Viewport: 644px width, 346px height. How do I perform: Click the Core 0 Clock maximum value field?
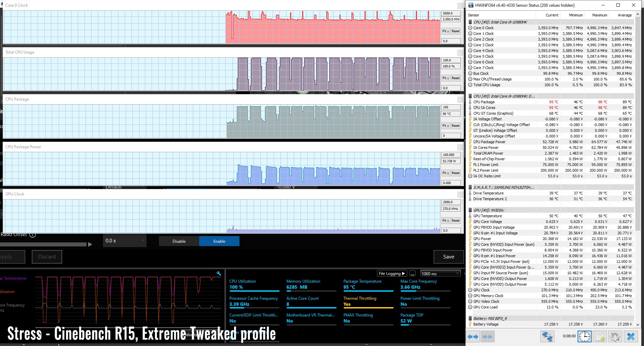coord(450,13)
